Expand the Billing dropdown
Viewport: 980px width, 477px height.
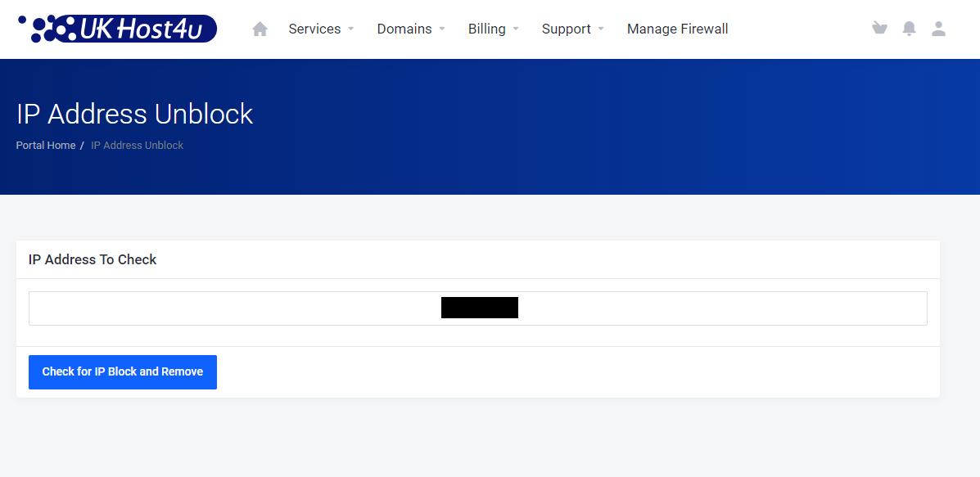click(x=486, y=29)
